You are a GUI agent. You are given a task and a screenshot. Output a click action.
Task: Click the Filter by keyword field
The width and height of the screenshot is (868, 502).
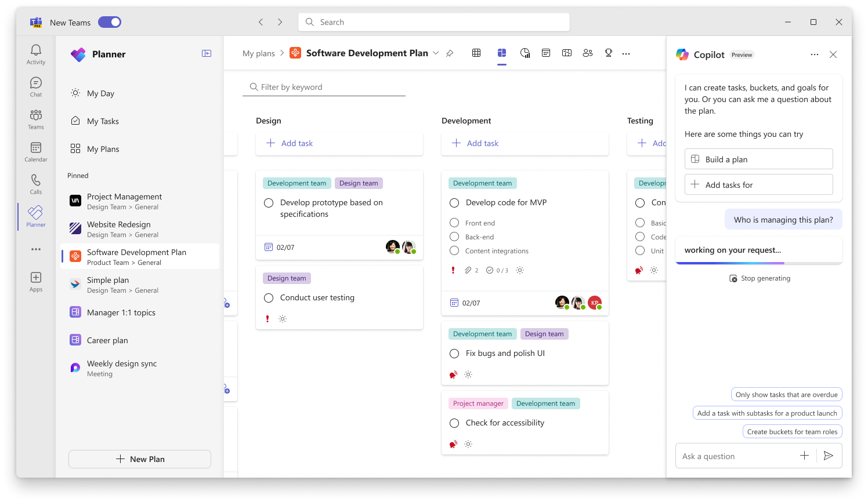(324, 87)
